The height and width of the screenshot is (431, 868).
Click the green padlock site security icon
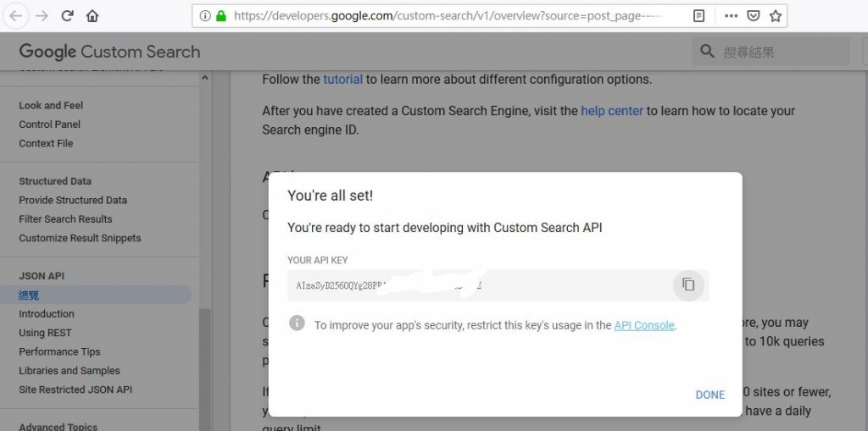coord(221,15)
